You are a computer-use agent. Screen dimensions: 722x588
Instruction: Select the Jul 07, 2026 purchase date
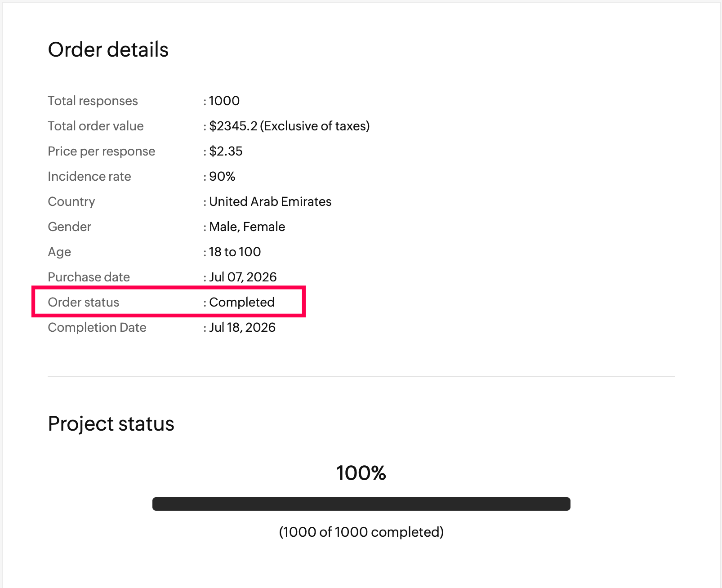point(243,277)
